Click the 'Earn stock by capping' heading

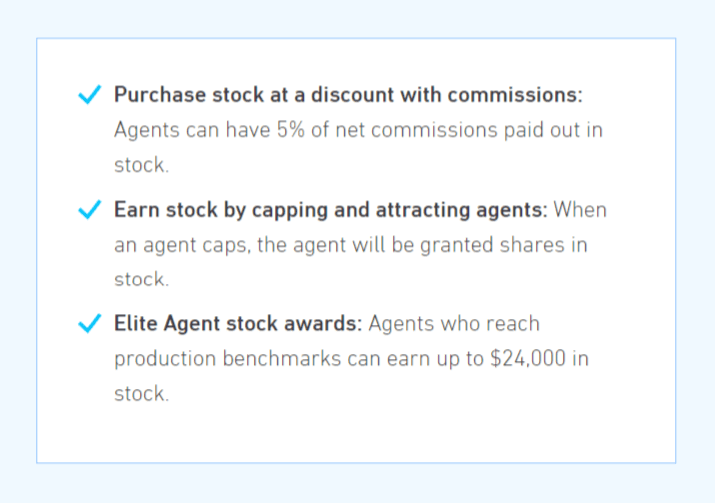(x=331, y=210)
